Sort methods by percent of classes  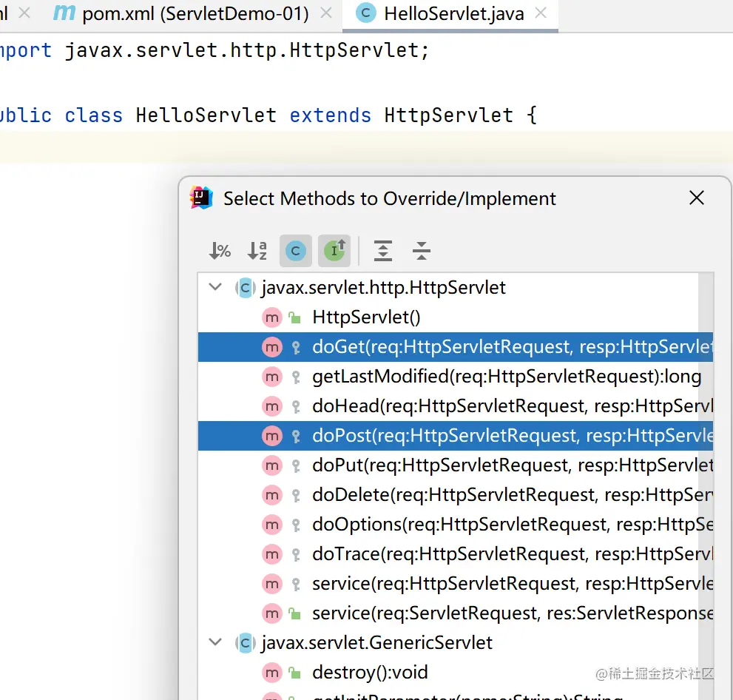tap(220, 251)
